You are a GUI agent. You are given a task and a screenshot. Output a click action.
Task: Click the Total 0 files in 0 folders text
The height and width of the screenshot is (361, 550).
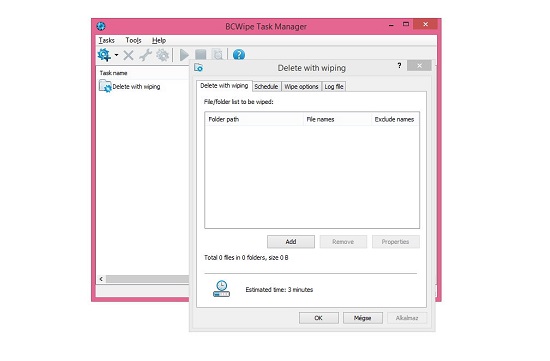pyautogui.click(x=246, y=258)
